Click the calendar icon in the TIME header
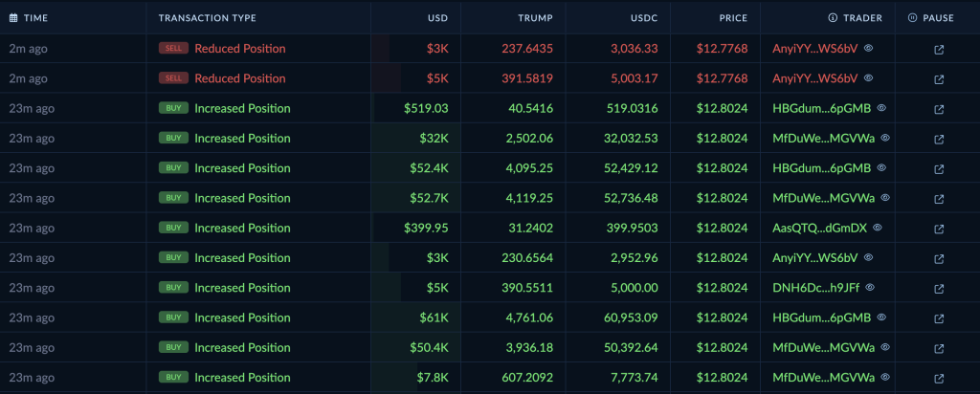Image resolution: width=980 pixels, height=394 pixels. [x=13, y=18]
